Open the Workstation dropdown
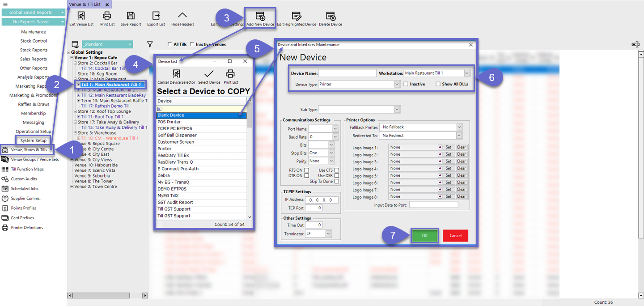The height and width of the screenshot is (306, 644). click(467, 73)
